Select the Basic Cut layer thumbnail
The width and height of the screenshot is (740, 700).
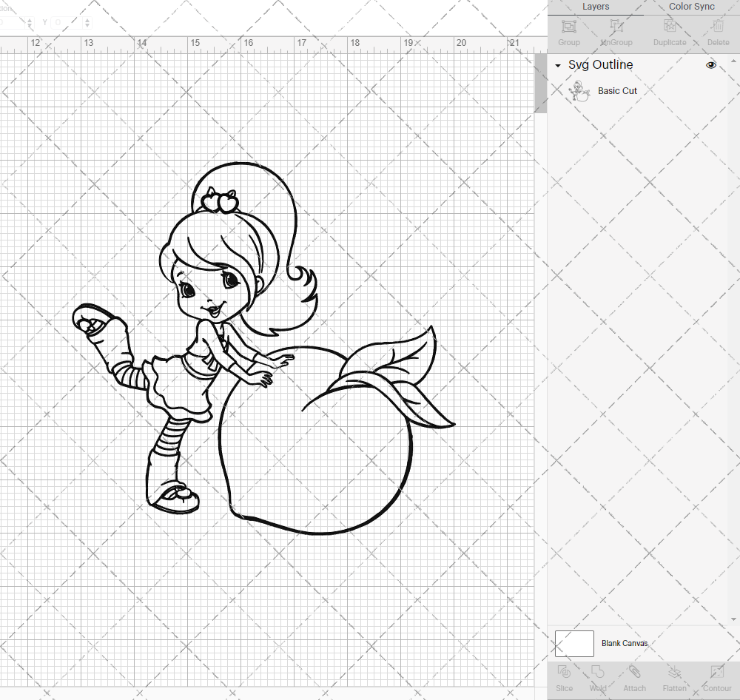tap(579, 91)
